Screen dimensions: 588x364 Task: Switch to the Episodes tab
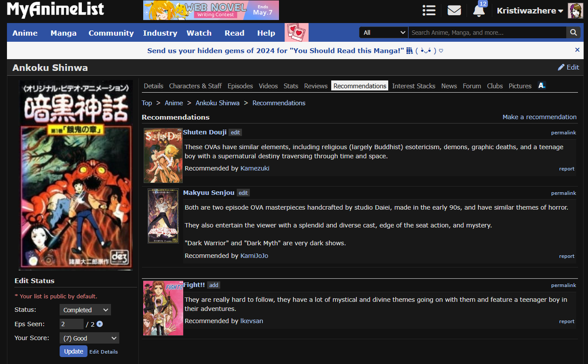pyautogui.click(x=240, y=86)
